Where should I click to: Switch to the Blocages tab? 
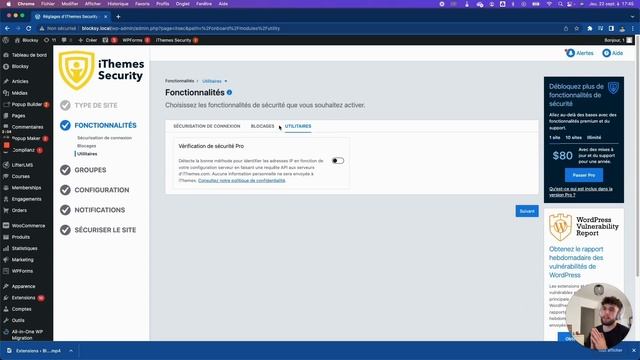[262, 126]
